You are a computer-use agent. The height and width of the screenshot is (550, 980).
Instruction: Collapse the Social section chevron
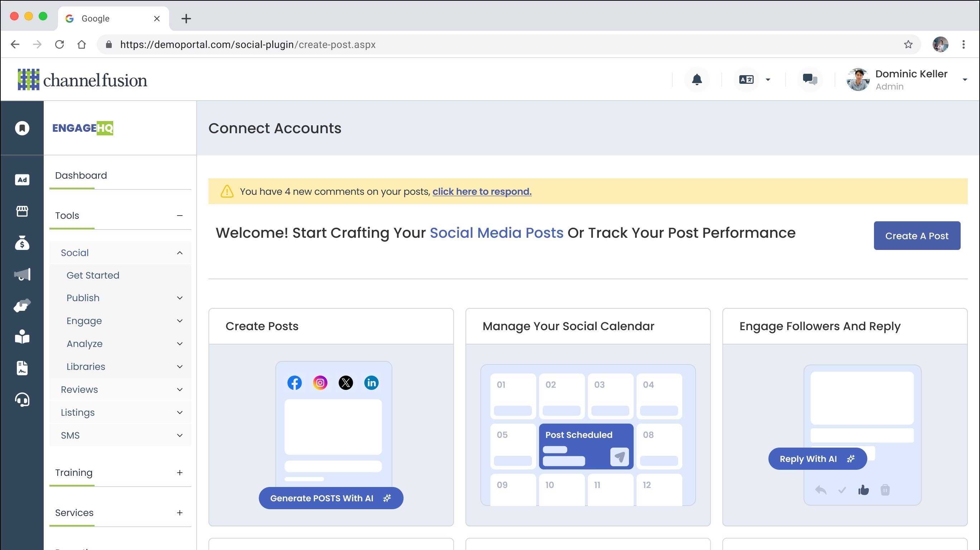179,253
